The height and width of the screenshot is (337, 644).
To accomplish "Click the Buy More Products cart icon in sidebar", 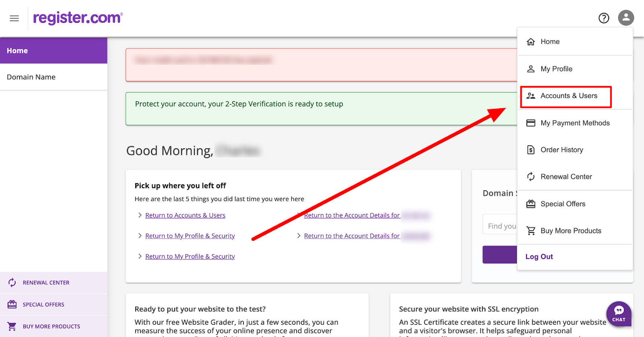I will pos(12,326).
